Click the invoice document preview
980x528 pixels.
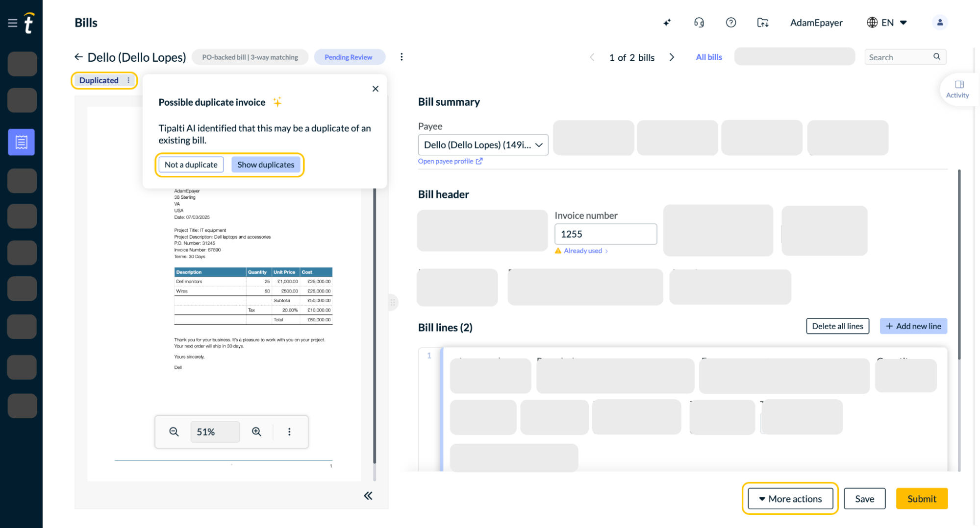(224, 294)
